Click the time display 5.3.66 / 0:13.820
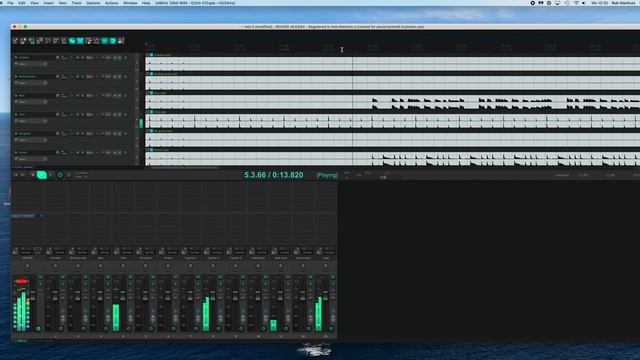 (273, 175)
